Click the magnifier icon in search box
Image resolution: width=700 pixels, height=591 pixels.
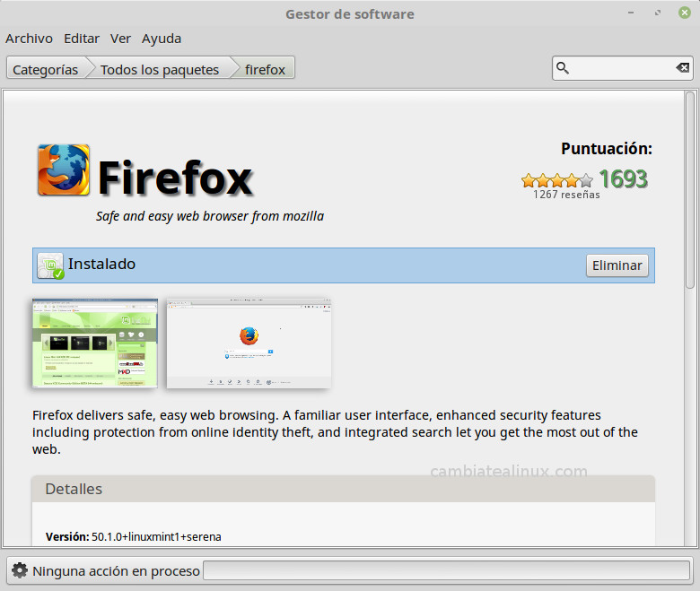click(563, 68)
